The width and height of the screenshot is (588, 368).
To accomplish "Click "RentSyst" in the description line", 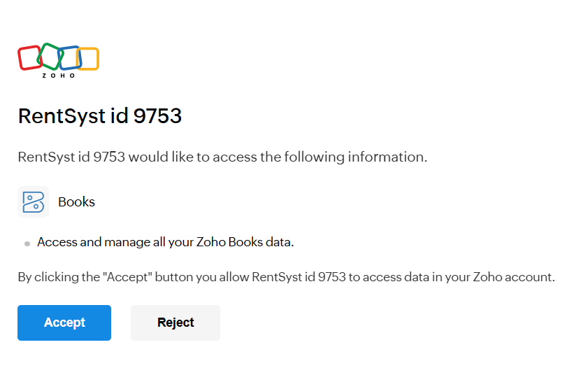I will click(47, 157).
